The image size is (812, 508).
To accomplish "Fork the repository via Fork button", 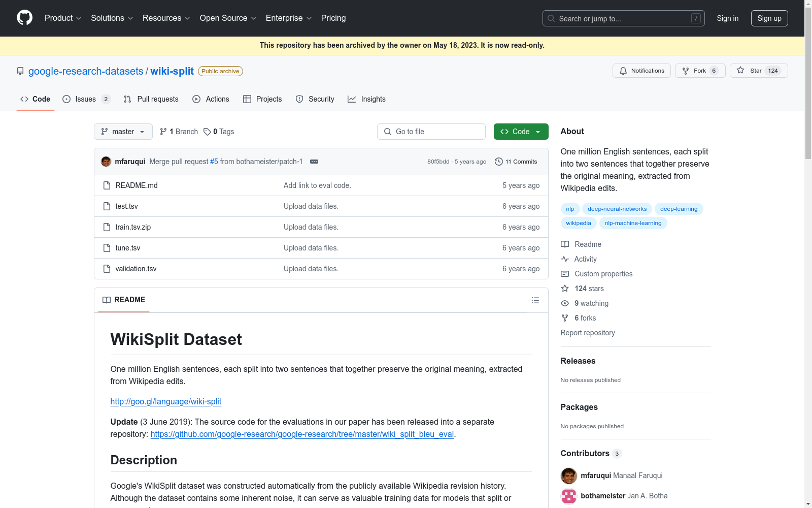I will point(700,71).
